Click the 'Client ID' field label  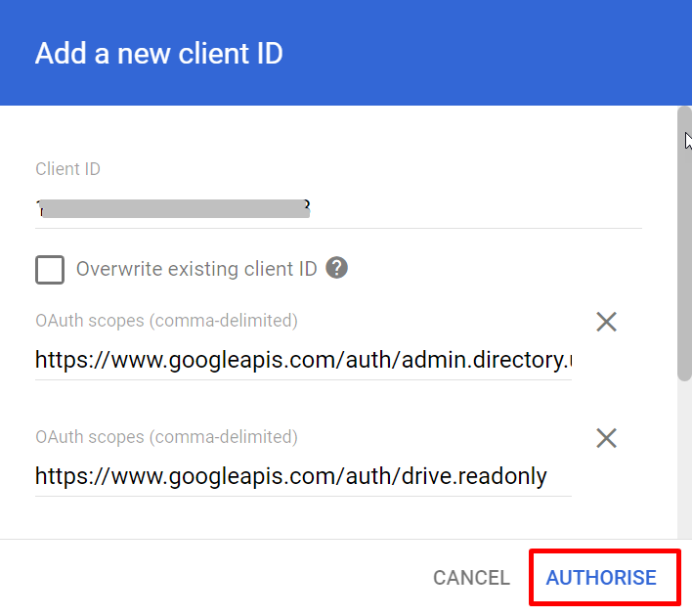click(x=67, y=169)
